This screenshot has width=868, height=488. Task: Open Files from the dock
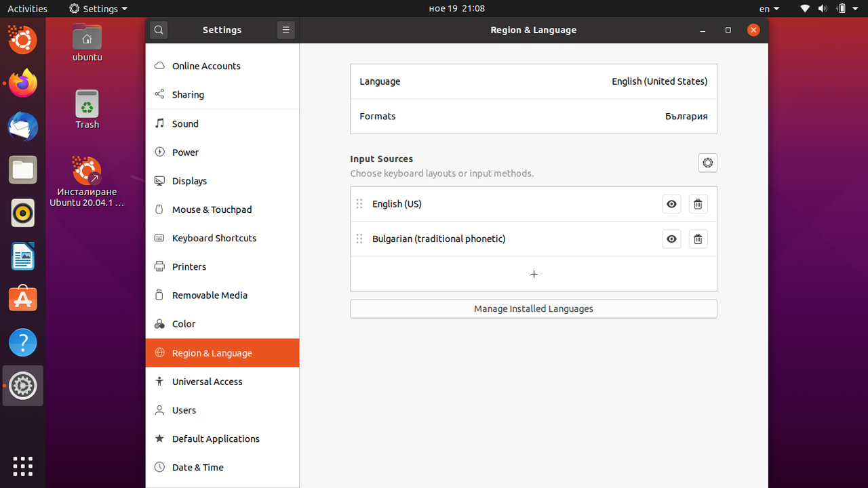(23, 170)
